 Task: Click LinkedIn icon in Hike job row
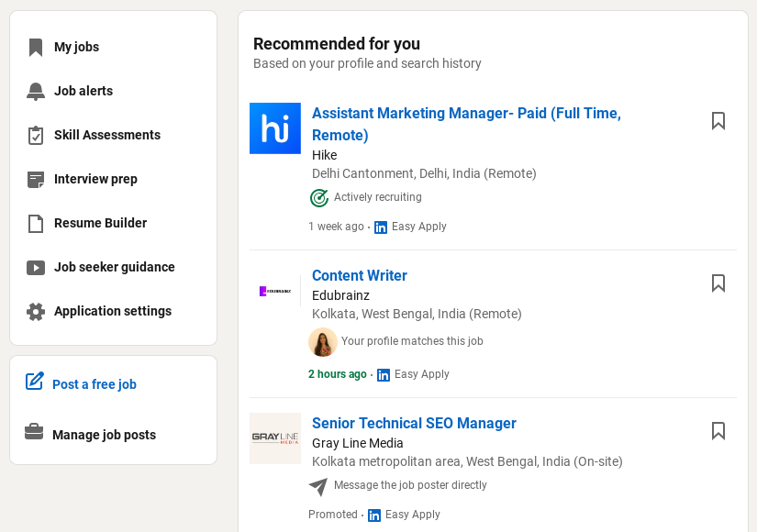point(381,227)
